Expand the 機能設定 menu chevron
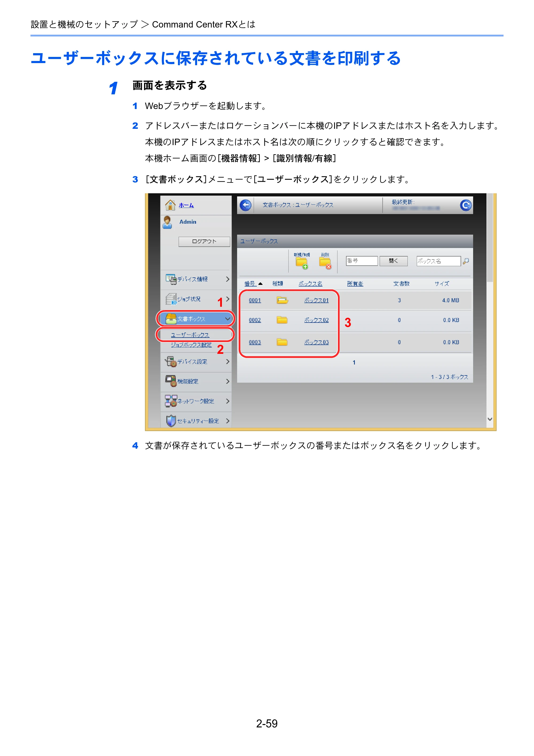This screenshot has height=756, width=534. click(227, 381)
